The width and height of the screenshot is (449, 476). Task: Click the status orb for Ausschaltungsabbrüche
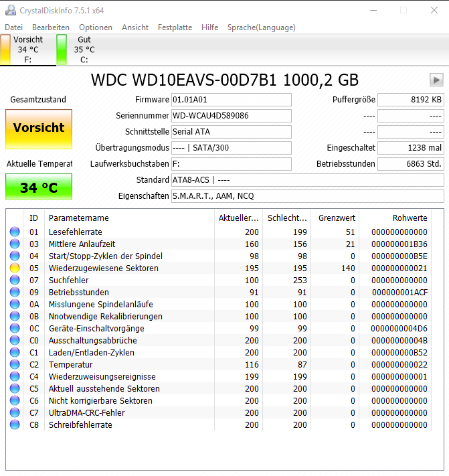pos(15,340)
